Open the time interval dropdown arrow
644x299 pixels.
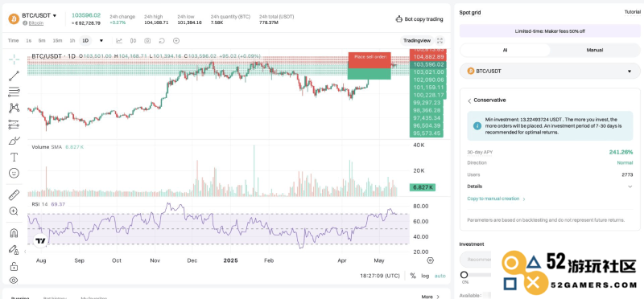click(101, 41)
